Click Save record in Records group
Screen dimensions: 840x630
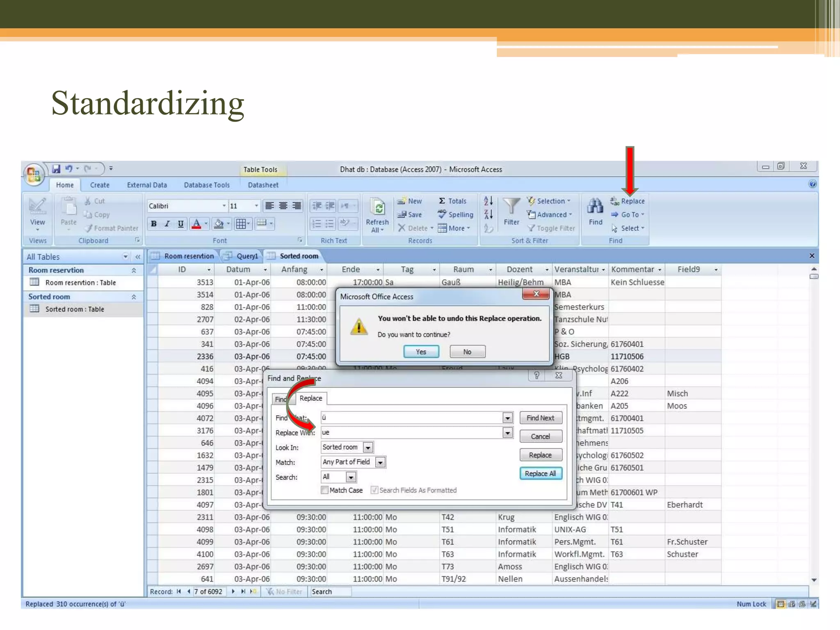pyautogui.click(x=409, y=215)
